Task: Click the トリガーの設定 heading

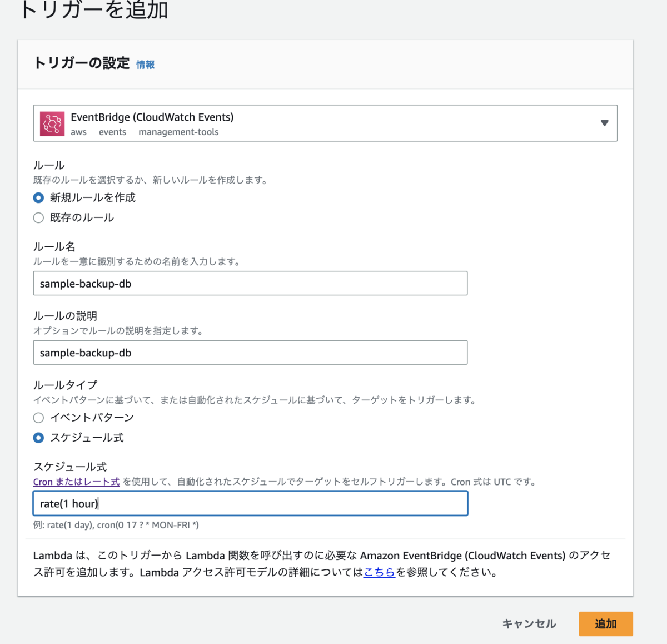Action: 82,63
